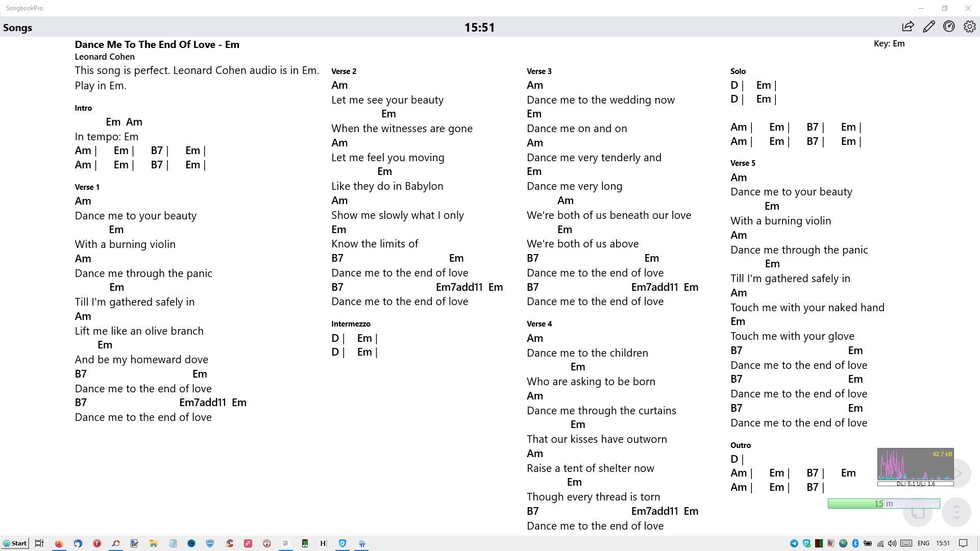Open the metronome tempo gauge icon

click(949, 27)
